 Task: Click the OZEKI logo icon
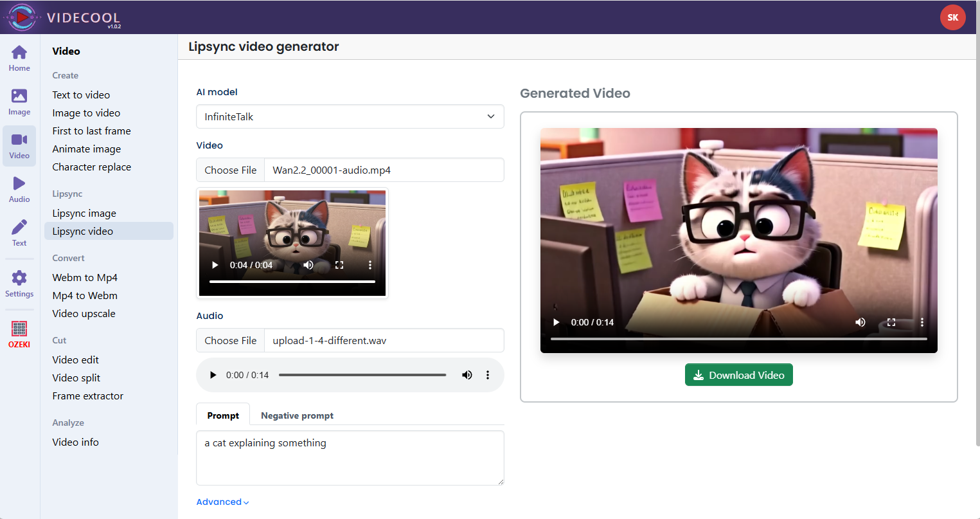[x=19, y=334]
